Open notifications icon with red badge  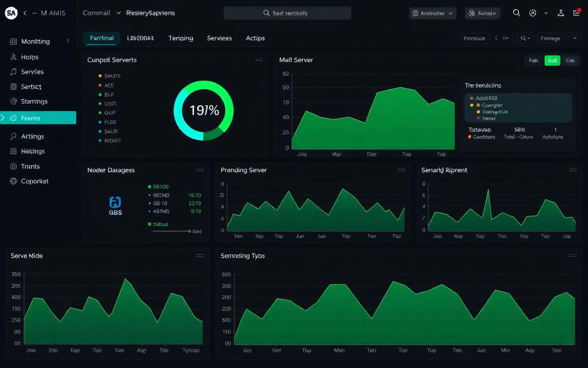coord(577,12)
